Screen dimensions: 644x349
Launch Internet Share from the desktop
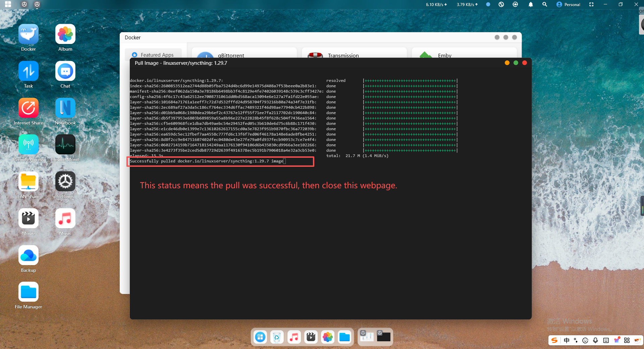pyautogui.click(x=29, y=108)
